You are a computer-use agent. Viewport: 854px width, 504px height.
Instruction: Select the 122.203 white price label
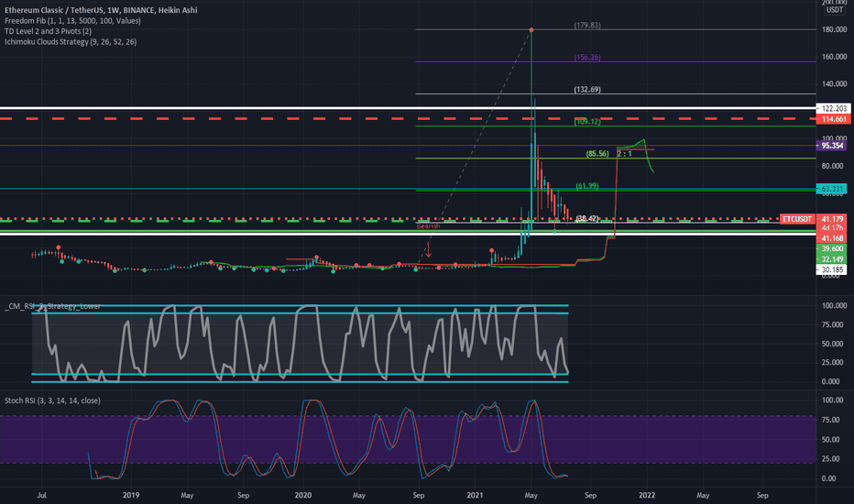coord(833,108)
